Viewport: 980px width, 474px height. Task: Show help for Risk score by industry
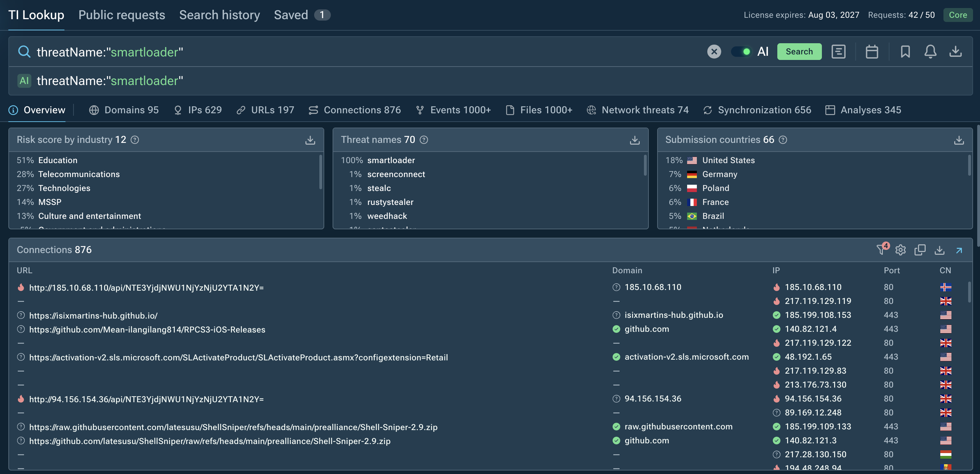point(135,140)
